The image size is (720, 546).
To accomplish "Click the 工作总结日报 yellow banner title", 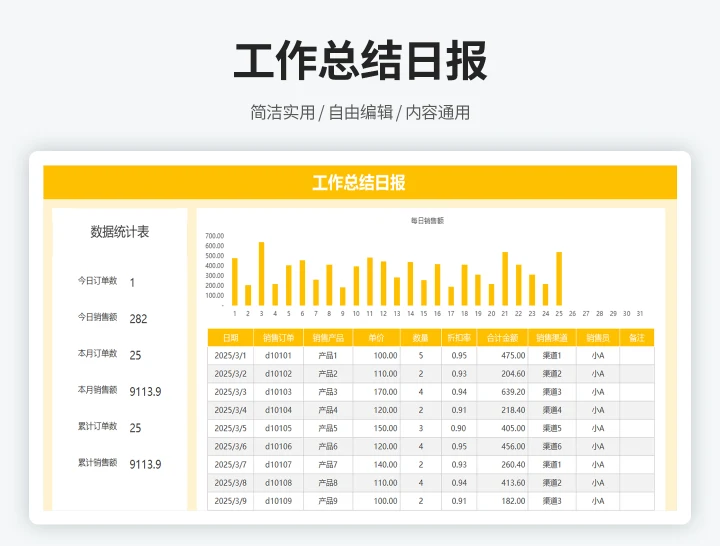I will tap(359, 183).
